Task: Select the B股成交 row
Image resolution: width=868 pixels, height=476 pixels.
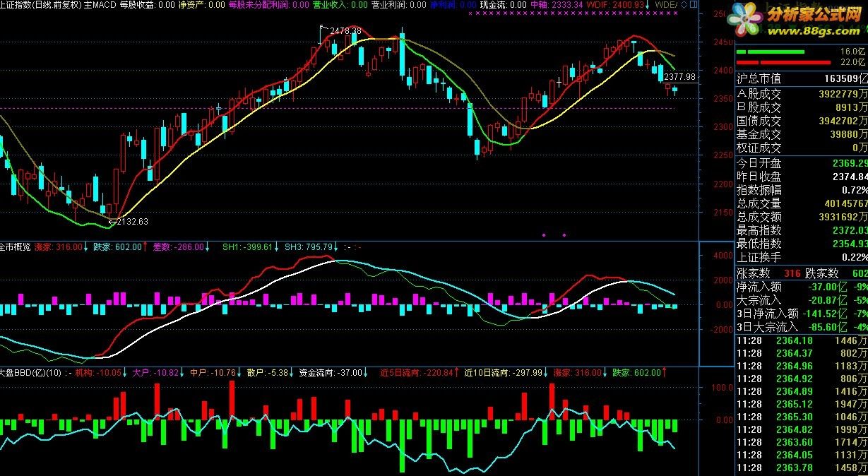Action: click(802, 107)
